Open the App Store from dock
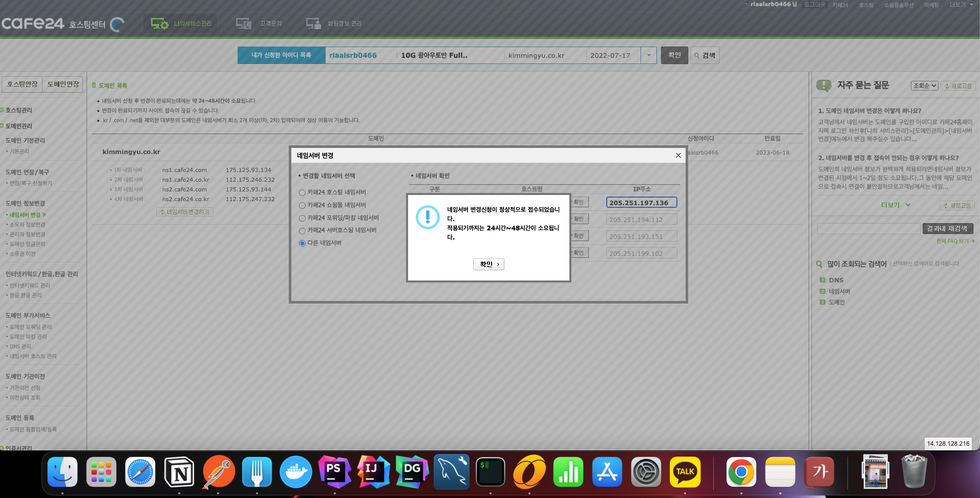Viewport: 980px width, 498px height. pos(607,472)
